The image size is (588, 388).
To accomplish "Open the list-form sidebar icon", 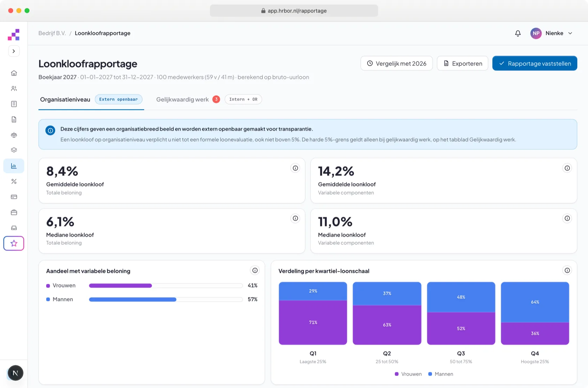I will pos(14,104).
